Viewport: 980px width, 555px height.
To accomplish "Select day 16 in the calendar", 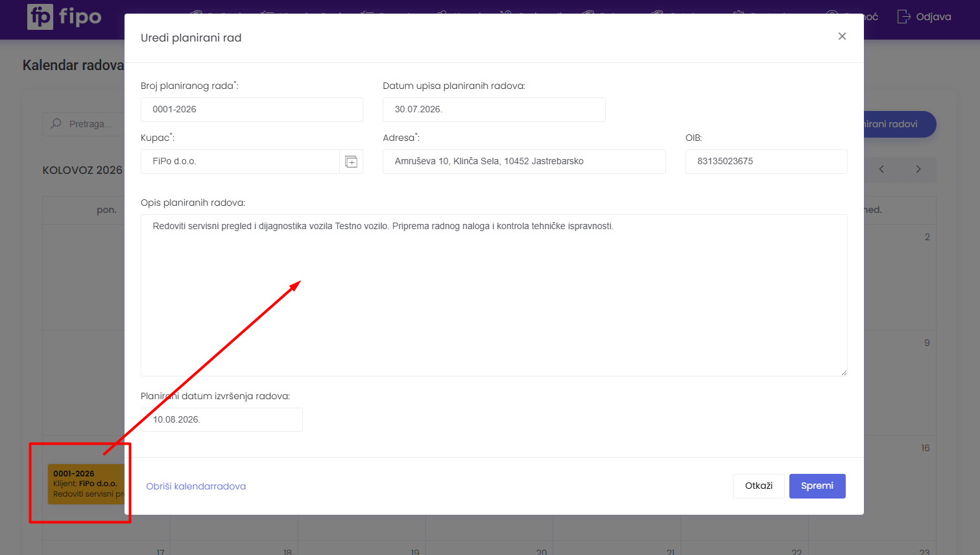I will click(x=926, y=448).
